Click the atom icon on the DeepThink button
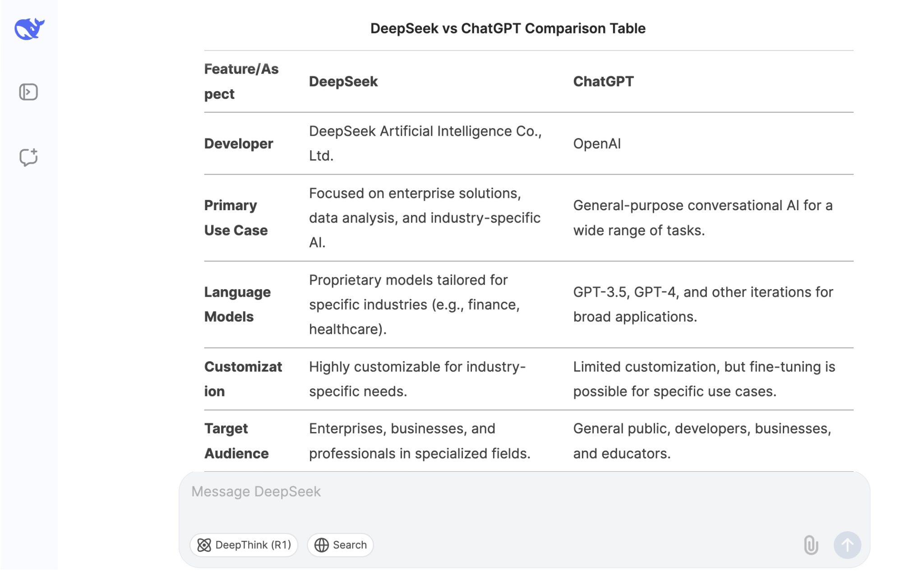 point(206,545)
